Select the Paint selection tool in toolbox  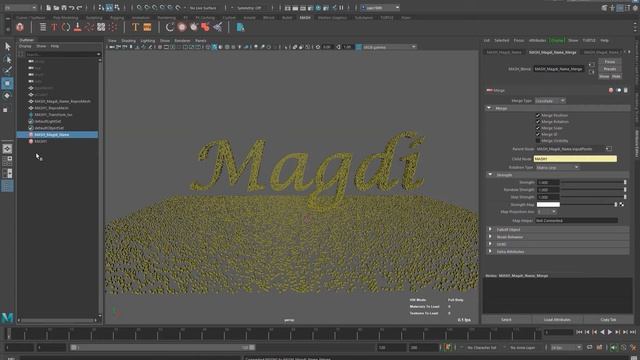tap(7, 70)
